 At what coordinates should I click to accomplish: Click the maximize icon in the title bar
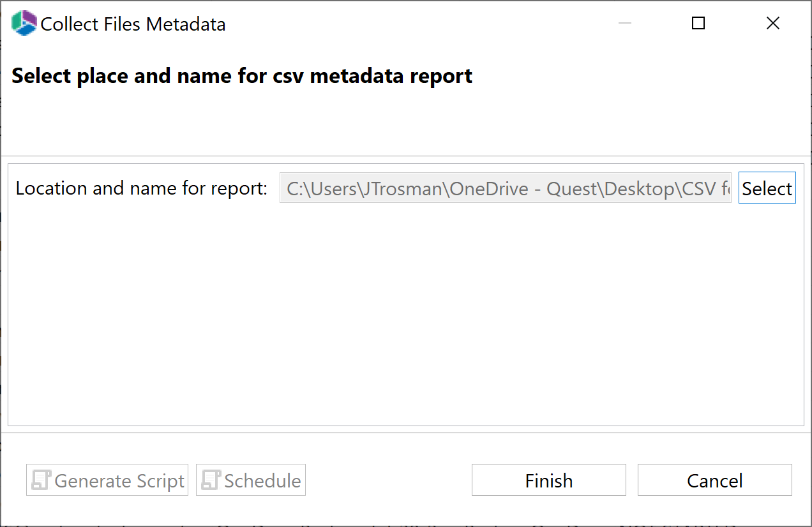pyautogui.click(x=698, y=23)
